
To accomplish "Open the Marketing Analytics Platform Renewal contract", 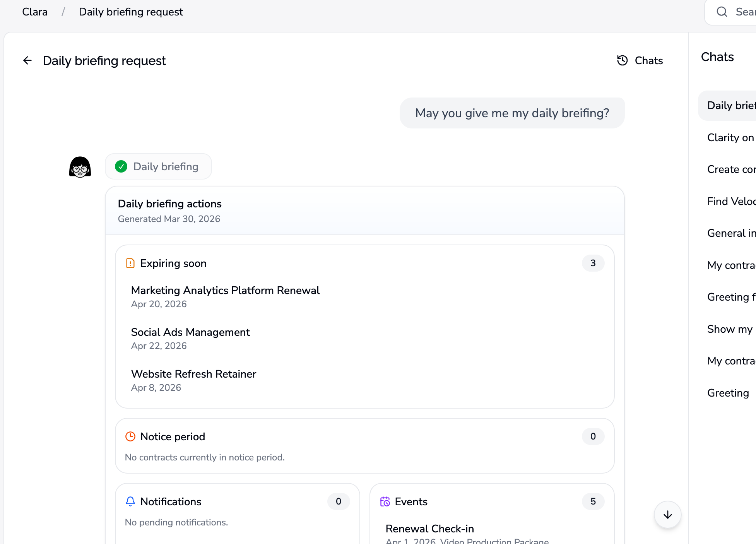I will (225, 290).
